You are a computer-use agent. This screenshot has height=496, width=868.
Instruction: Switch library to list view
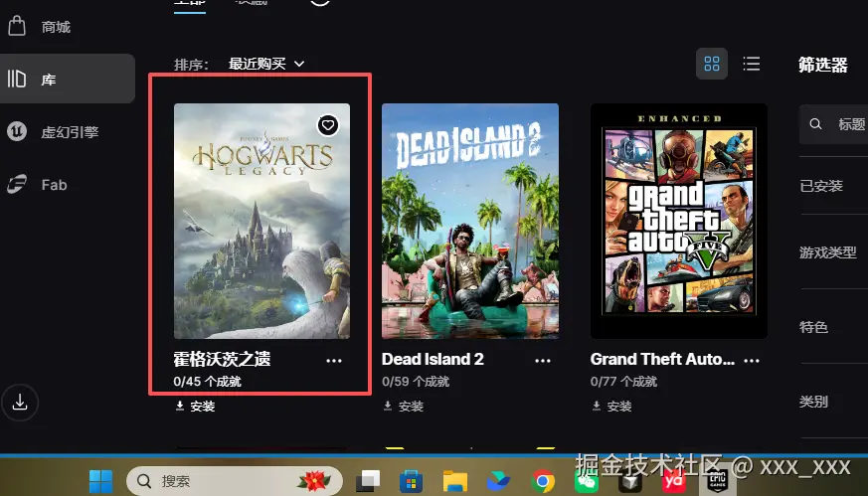tap(752, 64)
